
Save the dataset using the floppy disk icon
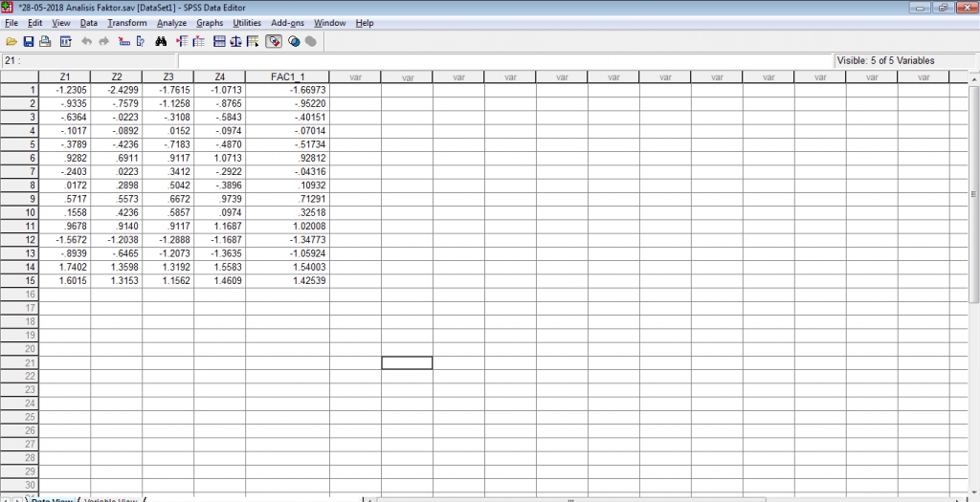pyautogui.click(x=29, y=41)
